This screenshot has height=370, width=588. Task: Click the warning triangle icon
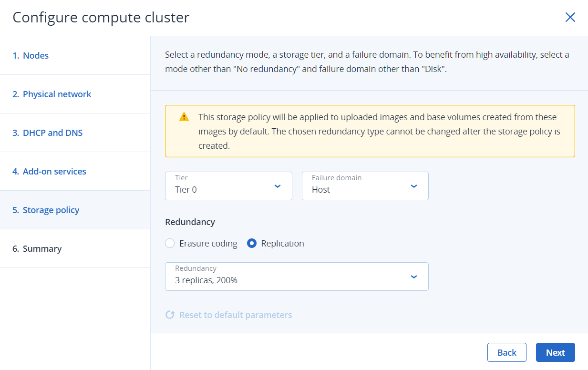click(x=184, y=117)
